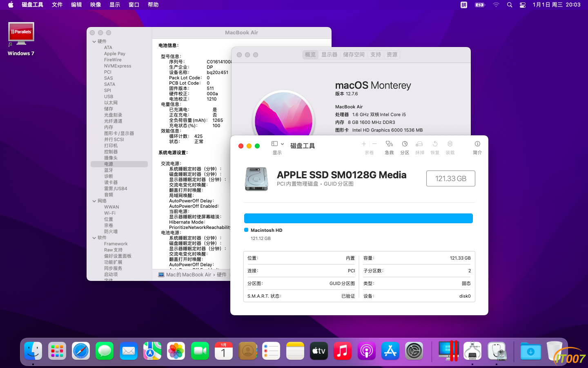The image size is (588, 368).
Task: Click the APPLE SSD disk drive icon
Action: pyautogui.click(x=256, y=179)
